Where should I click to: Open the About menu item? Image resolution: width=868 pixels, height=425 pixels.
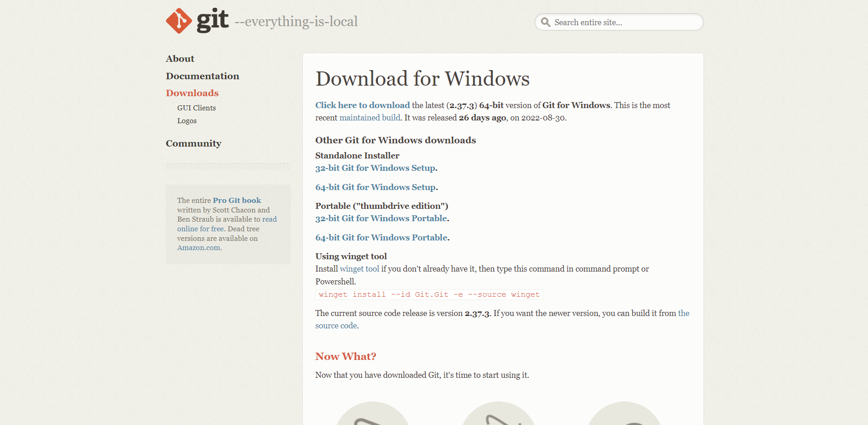(180, 59)
